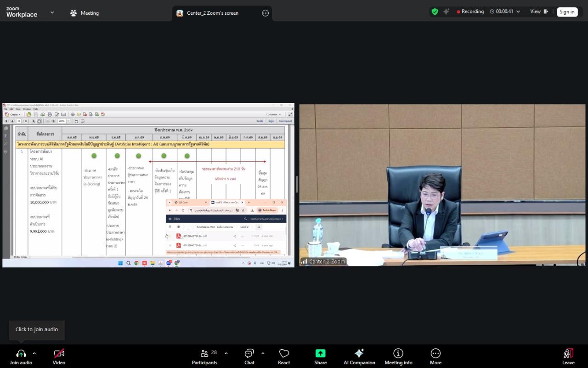
Task: Open the React emoji menu
Action: [x=284, y=353]
